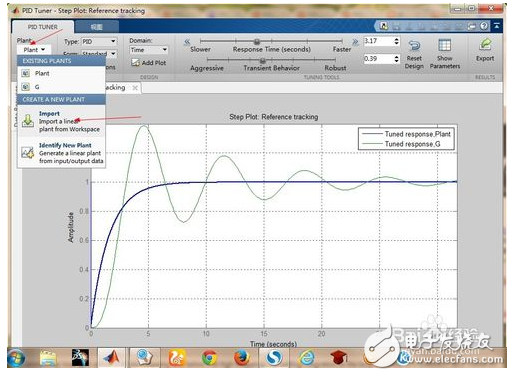Click the help question mark icon

pyautogui.click(x=484, y=26)
